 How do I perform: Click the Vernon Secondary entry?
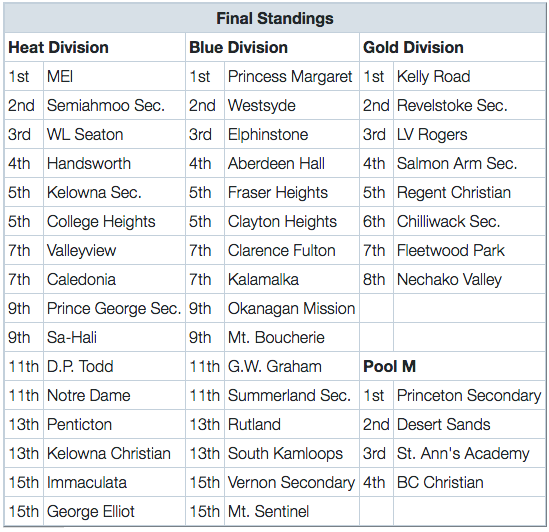pos(292,482)
